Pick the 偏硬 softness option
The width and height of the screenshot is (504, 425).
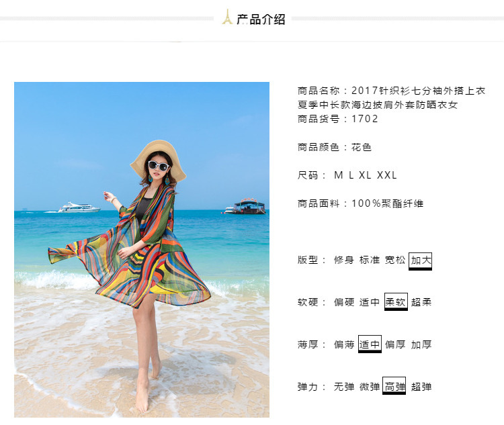343,302
